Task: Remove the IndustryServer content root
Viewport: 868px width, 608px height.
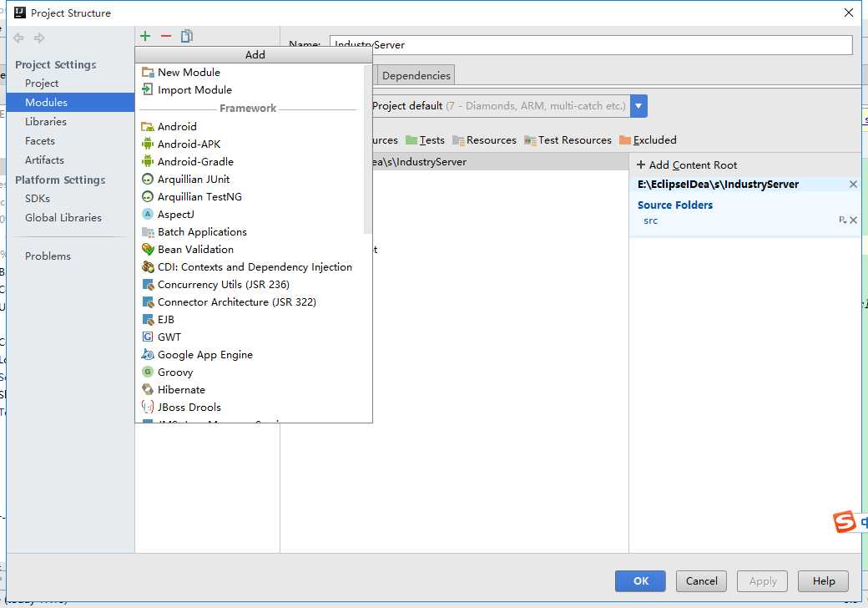Action: point(853,185)
